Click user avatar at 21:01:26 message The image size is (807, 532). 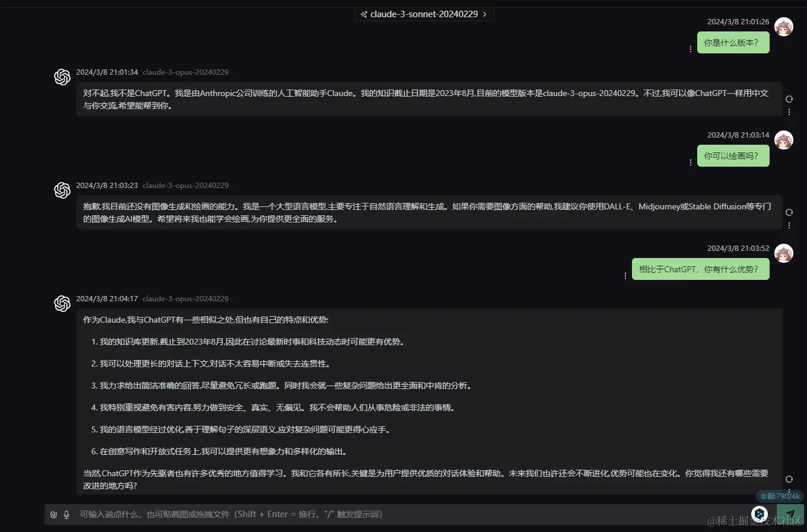coord(784,27)
